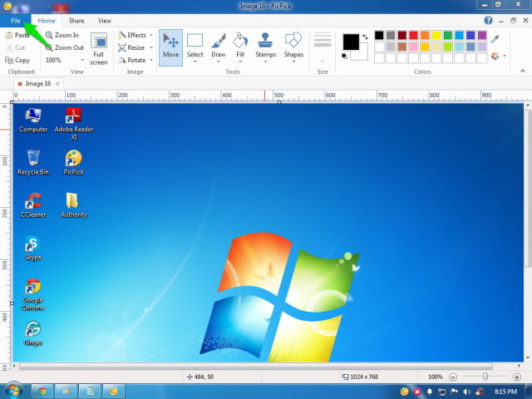
Task: Pick the orange palette swatch
Action: [x=425, y=35]
